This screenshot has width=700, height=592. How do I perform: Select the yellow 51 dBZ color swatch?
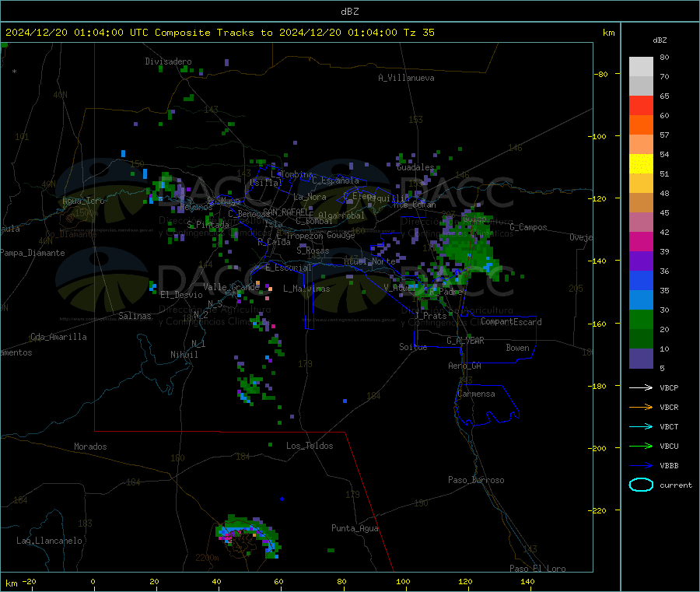tap(641, 164)
